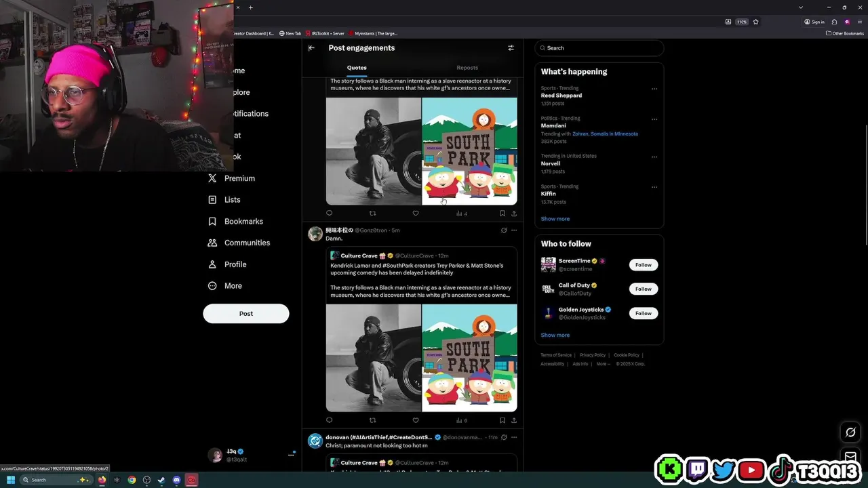The height and width of the screenshot is (488, 868).
Task: Click the white Post button
Action: click(x=246, y=314)
